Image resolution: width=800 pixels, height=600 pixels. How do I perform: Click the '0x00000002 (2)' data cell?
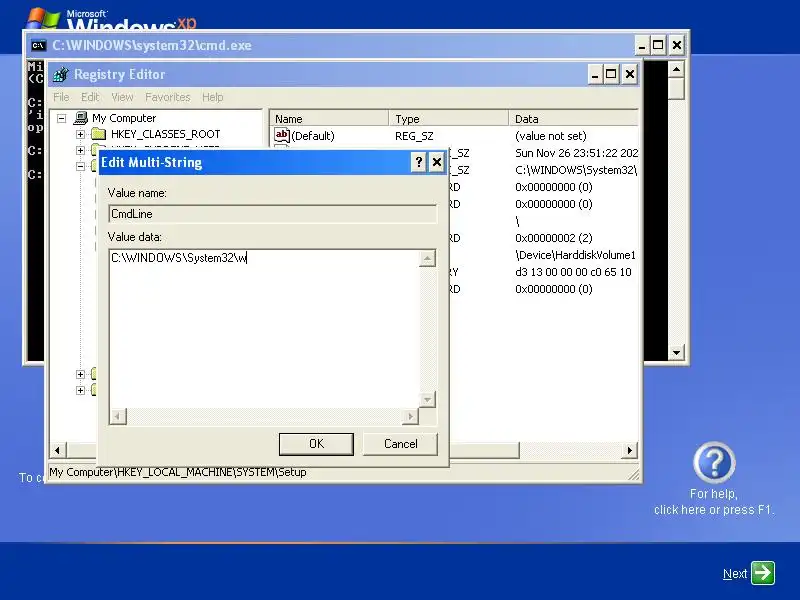tap(554, 238)
